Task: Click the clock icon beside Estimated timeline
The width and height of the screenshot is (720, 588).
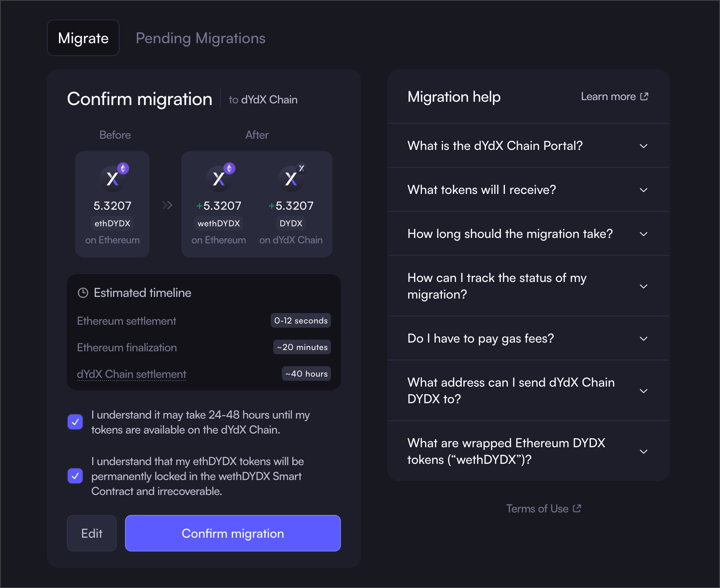Action: click(x=83, y=293)
